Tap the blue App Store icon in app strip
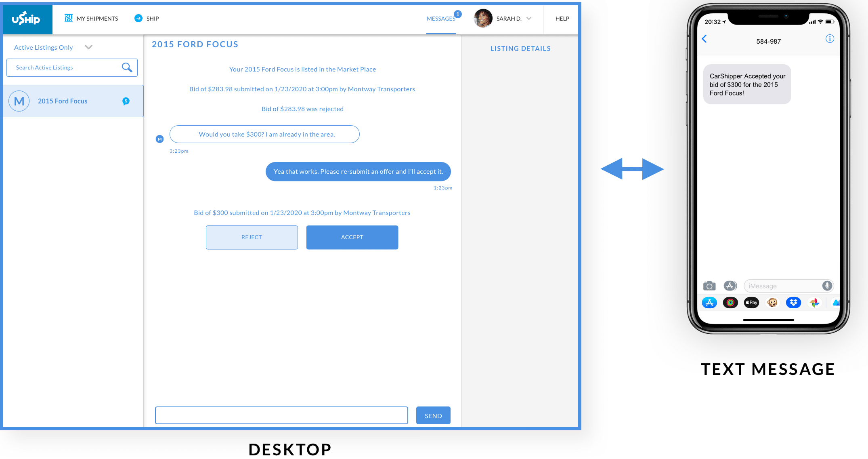The width and height of the screenshot is (868, 459). 709,303
